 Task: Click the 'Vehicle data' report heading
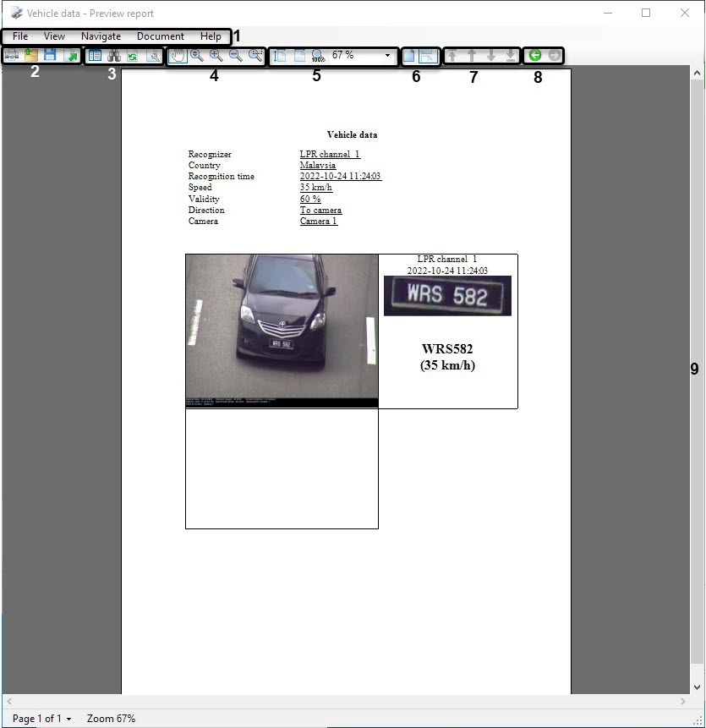click(x=353, y=134)
